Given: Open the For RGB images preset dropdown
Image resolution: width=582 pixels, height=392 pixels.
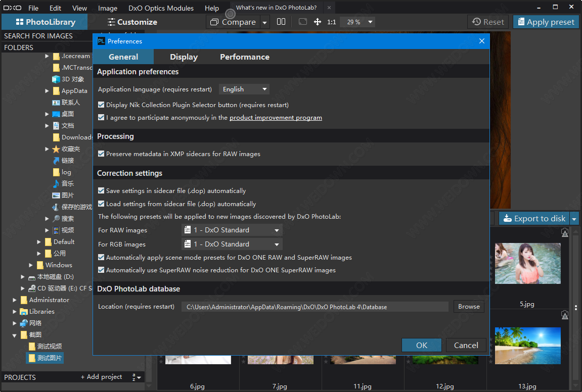Looking at the screenshot, I should pyautogui.click(x=232, y=244).
